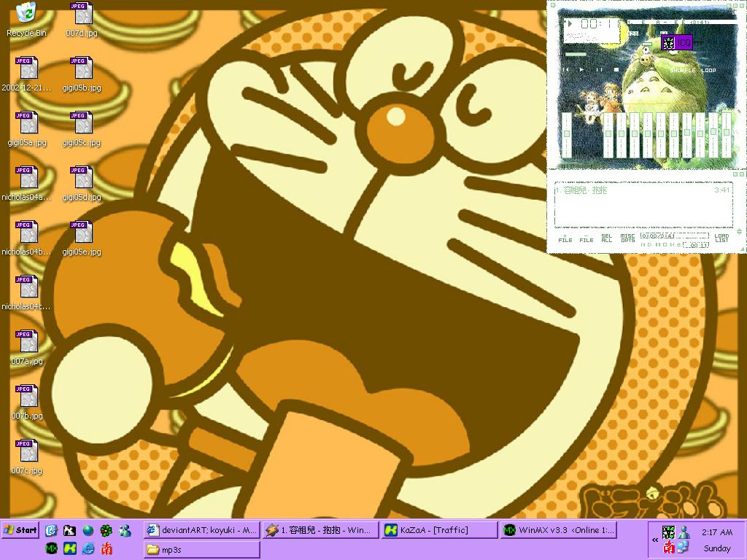Click the floating purple ICQ status badge
This screenshot has height=560, width=747.
pos(676,43)
